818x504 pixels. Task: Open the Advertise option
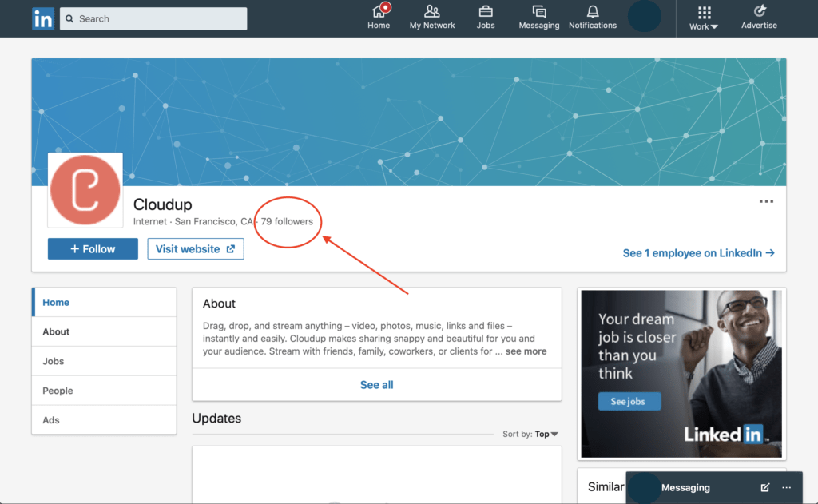tap(759, 18)
